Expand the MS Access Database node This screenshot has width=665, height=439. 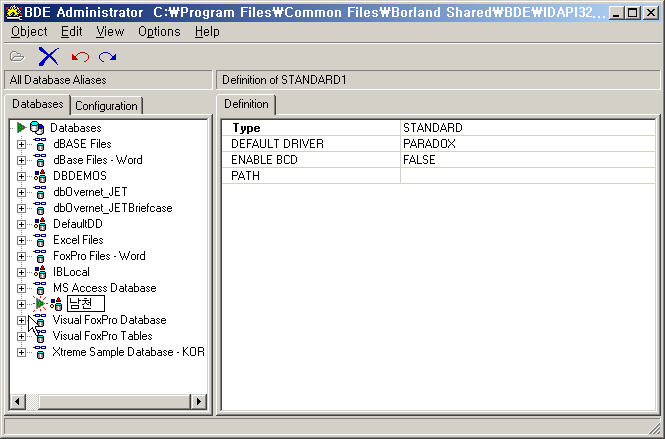(x=21, y=288)
